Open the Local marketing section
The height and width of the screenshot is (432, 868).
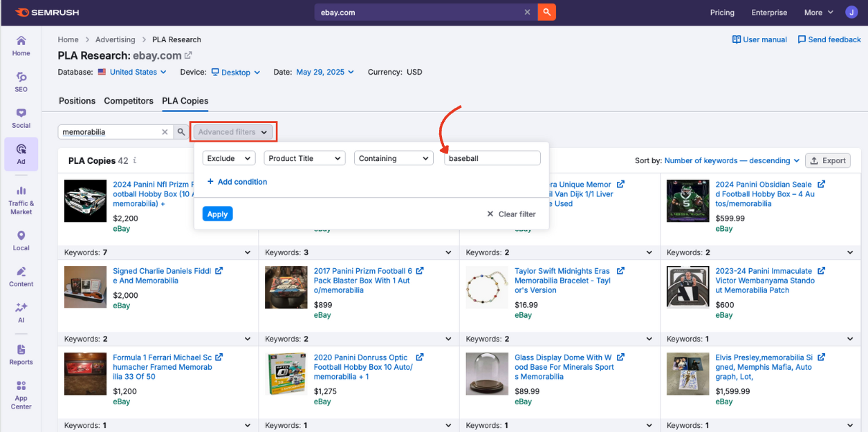pyautogui.click(x=21, y=239)
